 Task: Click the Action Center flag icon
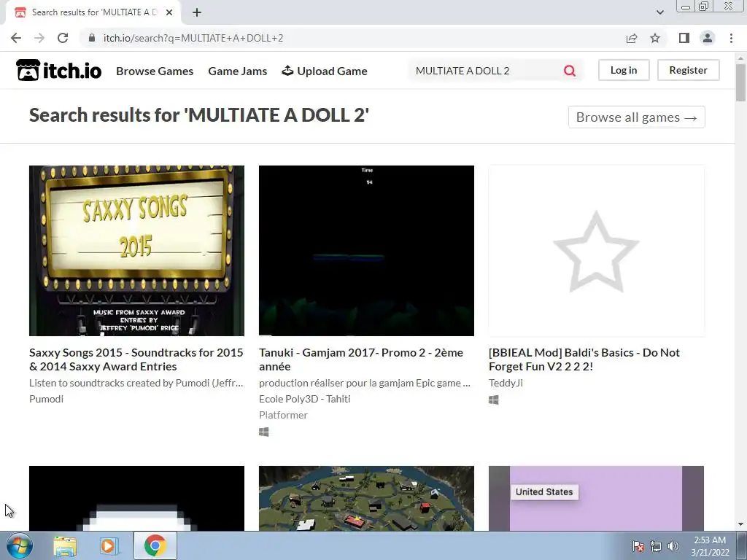click(638, 546)
